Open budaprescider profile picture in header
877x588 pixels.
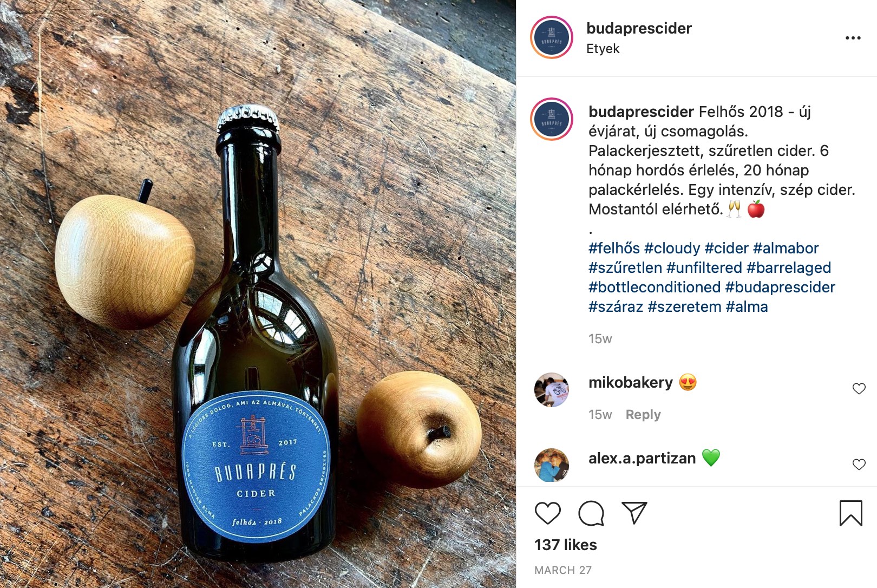click(x=551, y=38)
